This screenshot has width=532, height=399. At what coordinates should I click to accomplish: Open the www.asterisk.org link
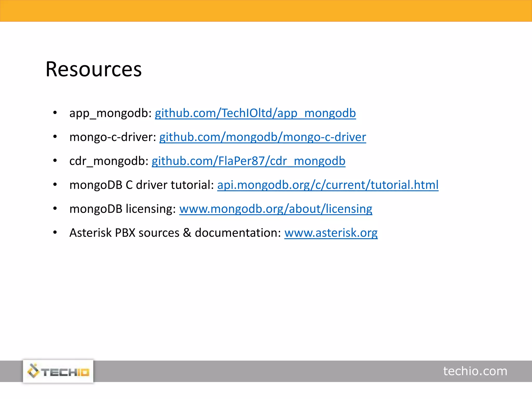coord(331,233)
